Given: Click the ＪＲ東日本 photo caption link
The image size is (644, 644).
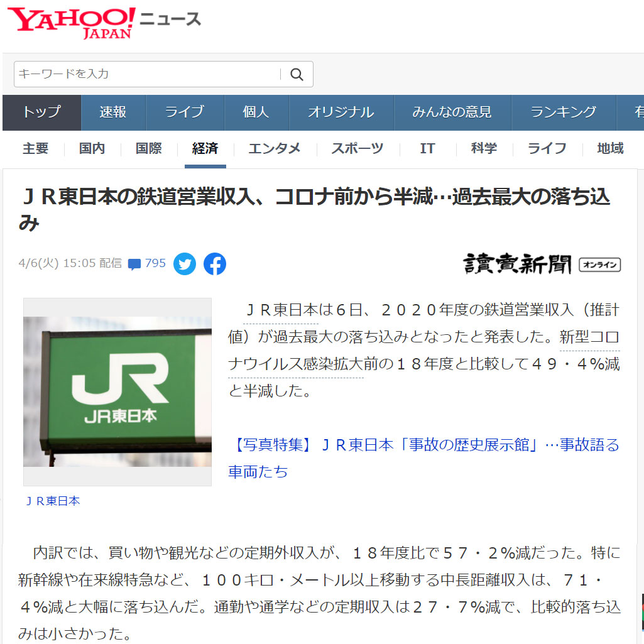Looking at the screenshot, I should click(x=53, y=501).
